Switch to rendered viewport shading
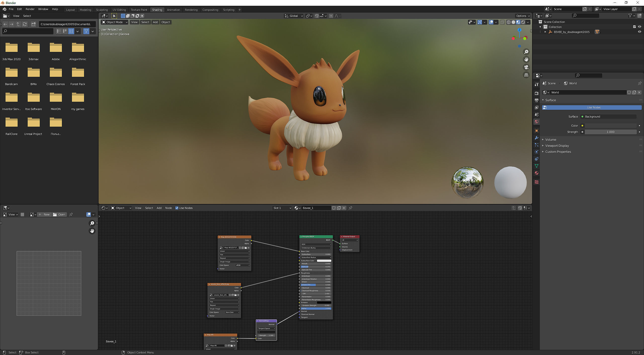 point(523,22)
